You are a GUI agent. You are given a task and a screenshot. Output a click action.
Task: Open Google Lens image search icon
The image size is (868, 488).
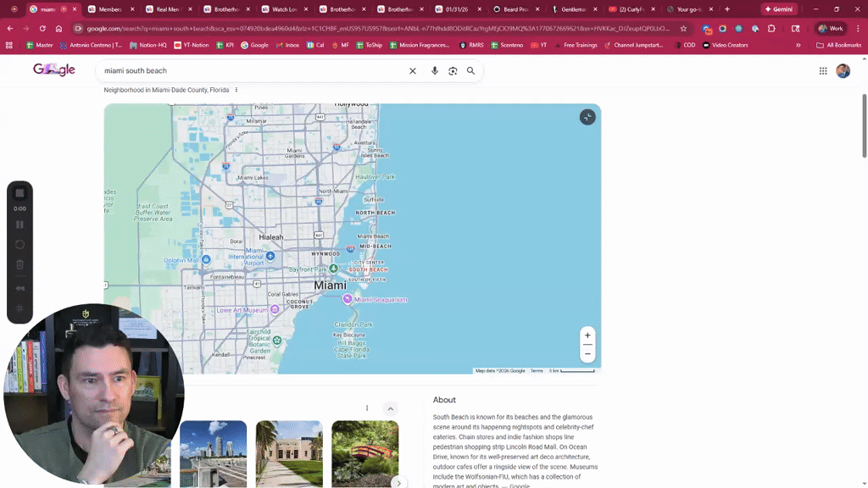(453, 71)
